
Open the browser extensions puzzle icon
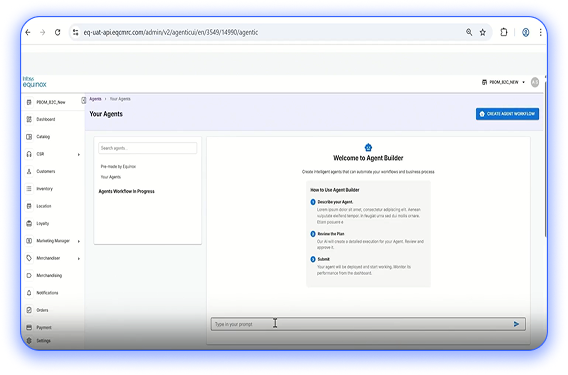504,32
